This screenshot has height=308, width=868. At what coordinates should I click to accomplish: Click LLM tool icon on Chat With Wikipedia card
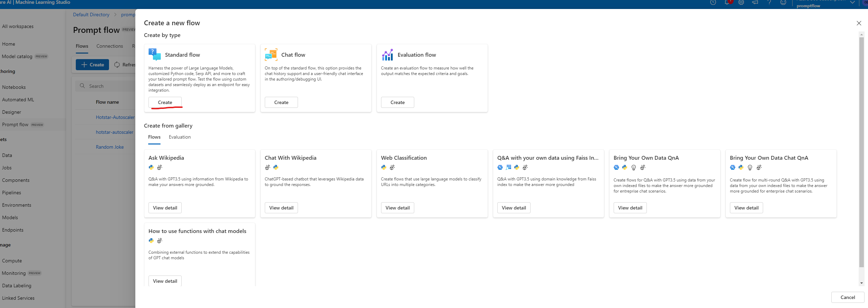268,167
